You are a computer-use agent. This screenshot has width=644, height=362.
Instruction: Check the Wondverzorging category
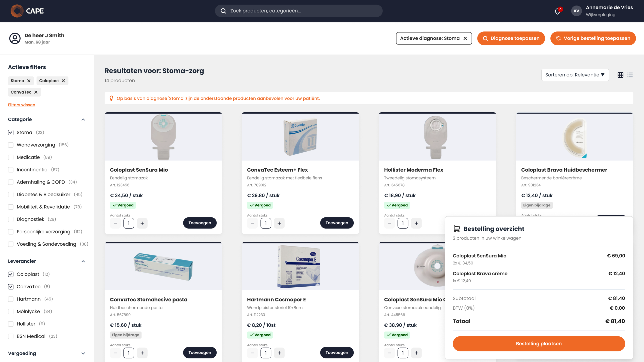11,145
